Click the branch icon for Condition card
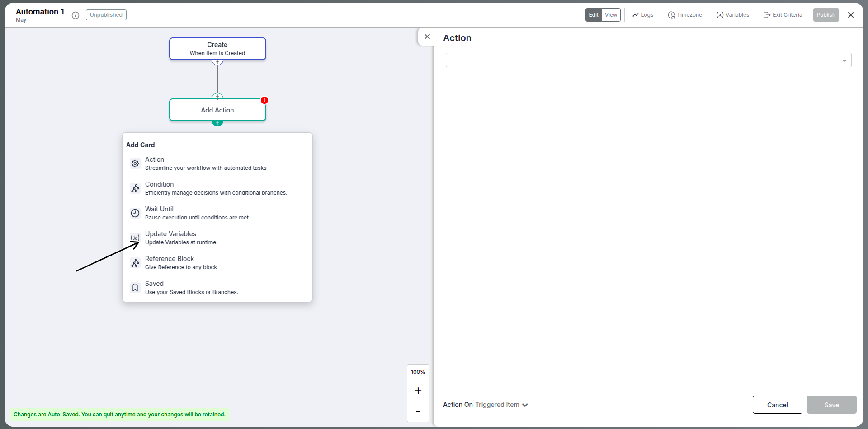The width and height of the screenshot is (868, 429). click(x=135, y=188)
